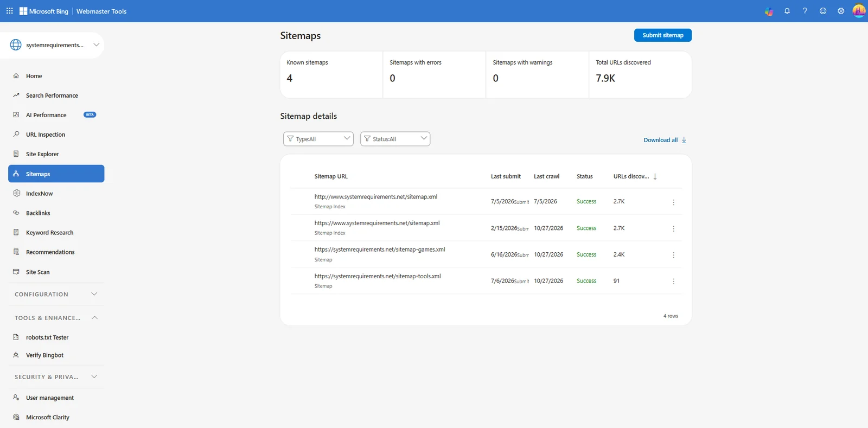Open the notifications bell

[787, 11]
